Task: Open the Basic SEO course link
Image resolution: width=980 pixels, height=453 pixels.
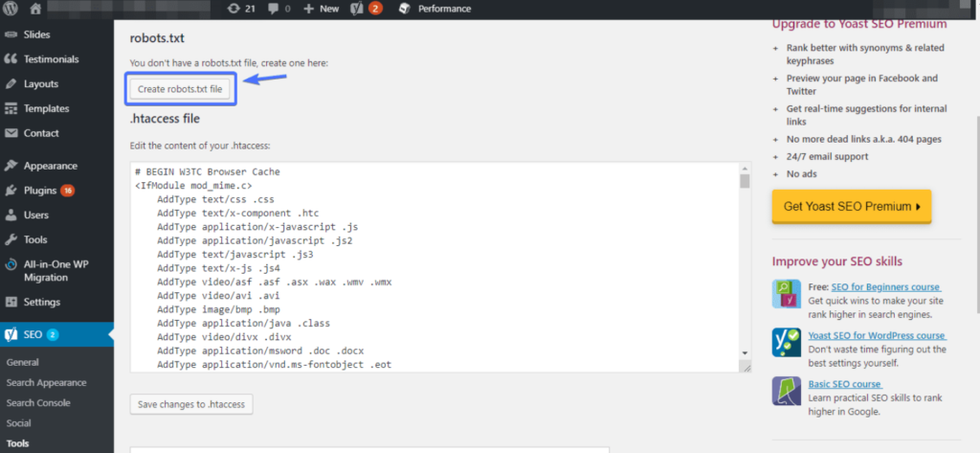Action: pos(844,384)
